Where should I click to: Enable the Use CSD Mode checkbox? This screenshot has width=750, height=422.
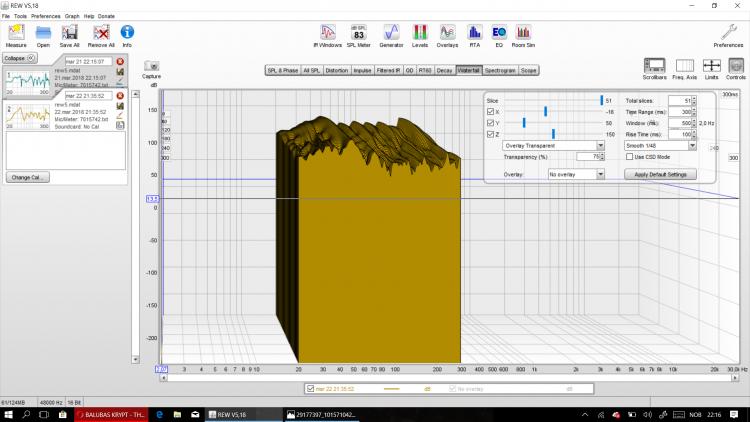[x=629, y=157]
